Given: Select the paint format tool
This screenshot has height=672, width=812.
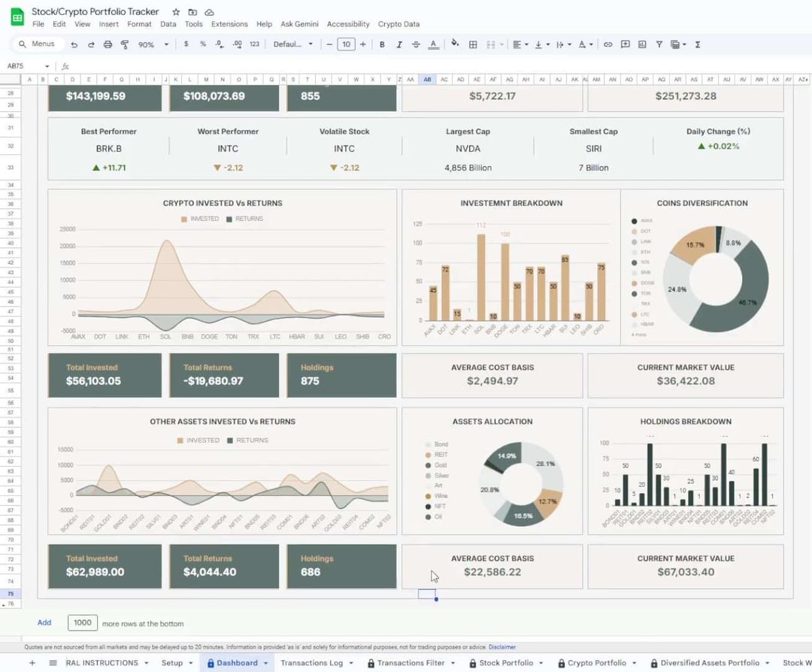Looking at the screenshot, I should click(x=125, y=44).
